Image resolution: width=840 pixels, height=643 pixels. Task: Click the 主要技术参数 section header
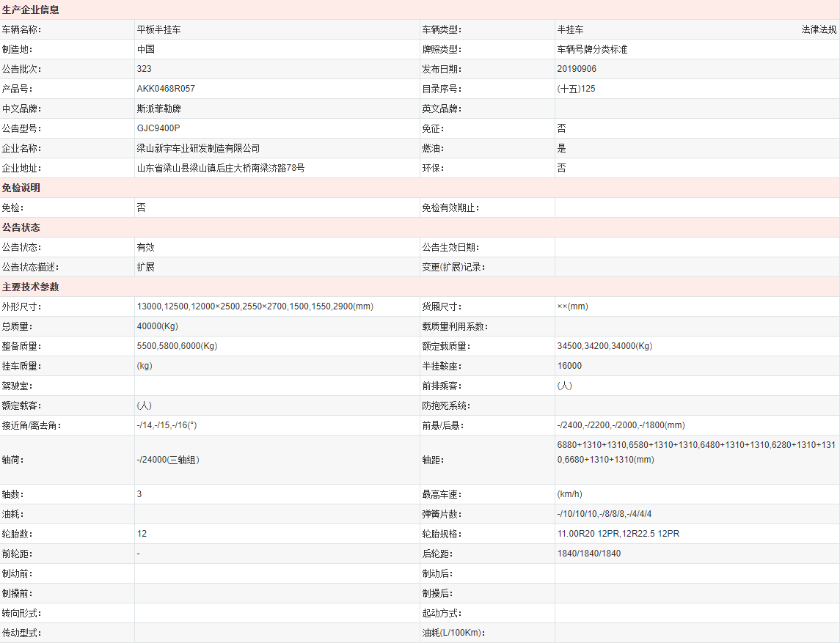pos(31,287)
